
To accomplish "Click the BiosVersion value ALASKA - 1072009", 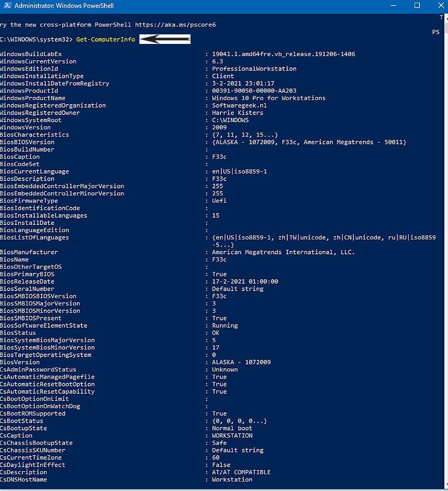I will (241, 362).
